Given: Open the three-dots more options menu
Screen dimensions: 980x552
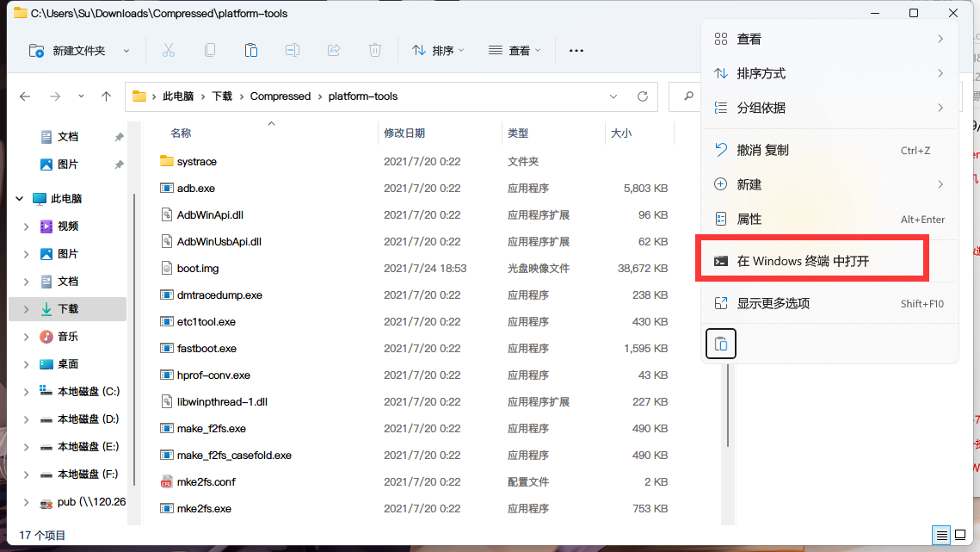Looking at the screenshot, I should click(x=576, y=51).
